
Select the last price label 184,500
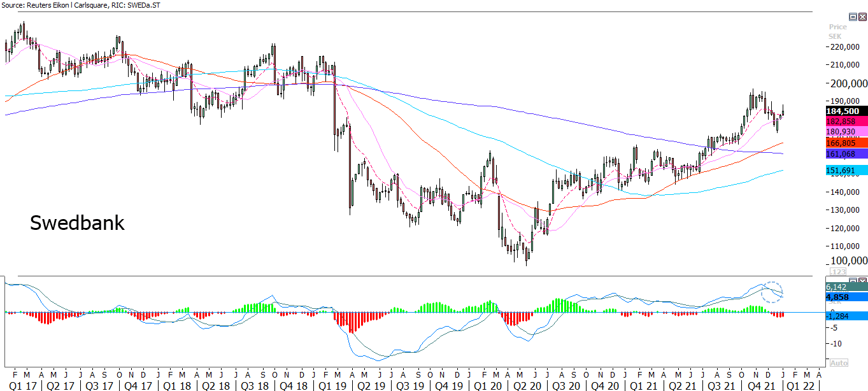(846, 111)
